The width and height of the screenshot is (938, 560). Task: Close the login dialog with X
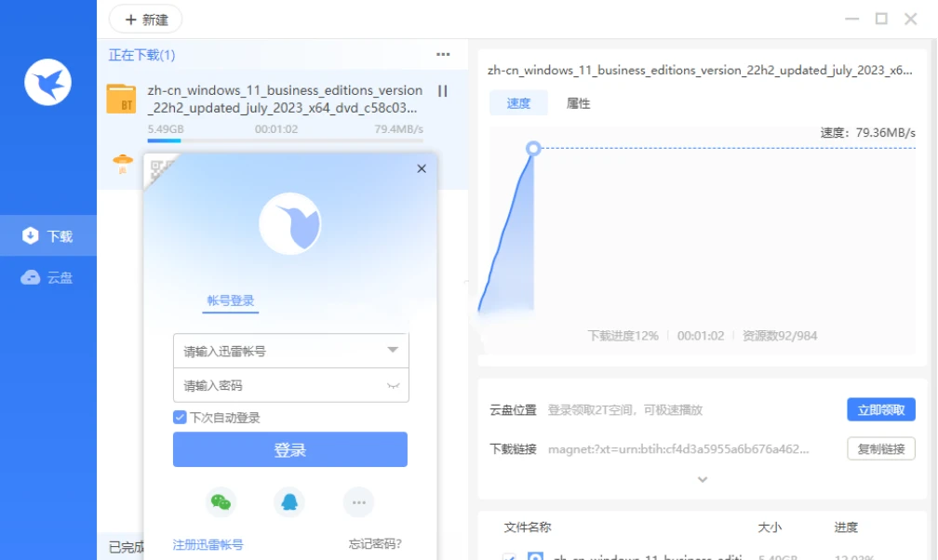(x=422, y=168)
